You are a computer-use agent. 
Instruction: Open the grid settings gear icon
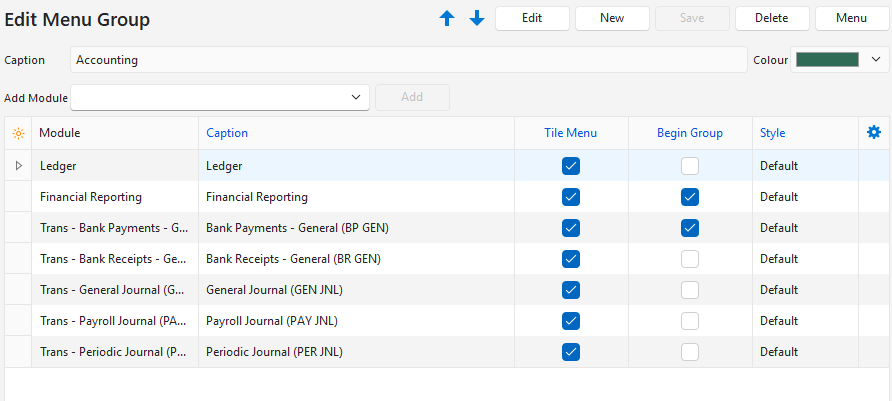tap(874, 132)
